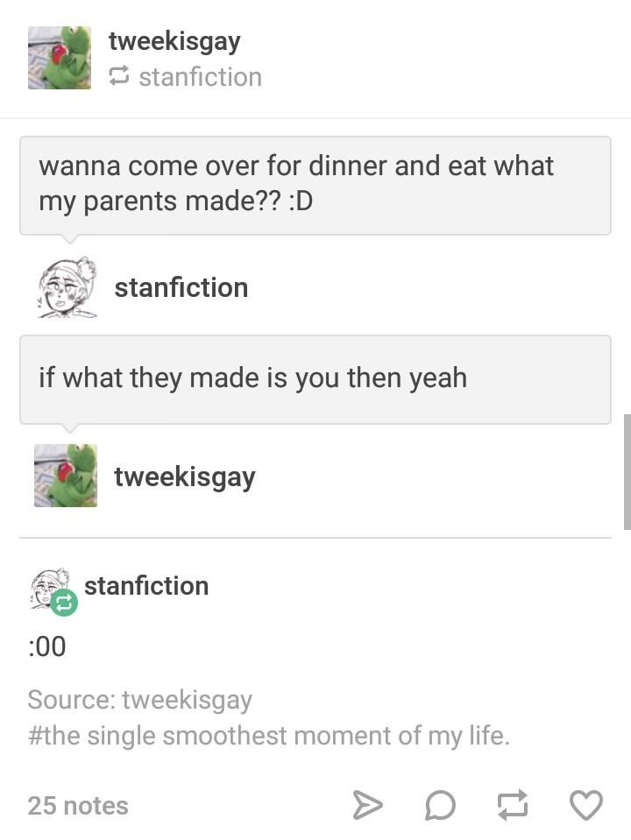Tap the "if what they made is you" bubble

pyautogui.click(x=315, y=378)
